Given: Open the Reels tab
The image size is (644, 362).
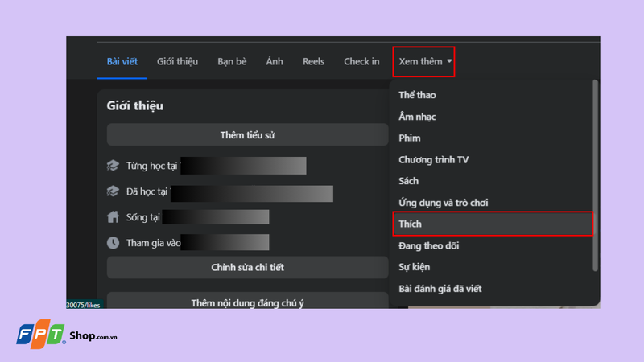Looking at the screenshot, I should [x=313, y=62].
